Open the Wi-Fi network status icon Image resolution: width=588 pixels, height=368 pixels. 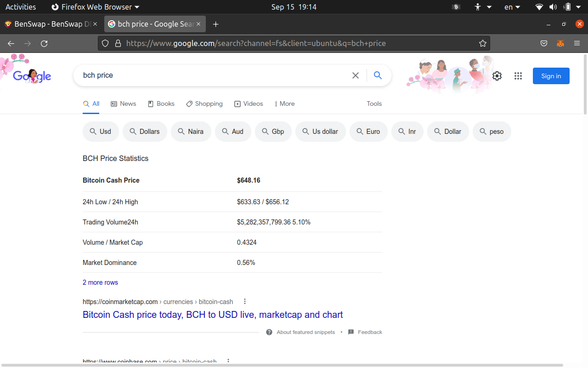[x=539, y=7]
